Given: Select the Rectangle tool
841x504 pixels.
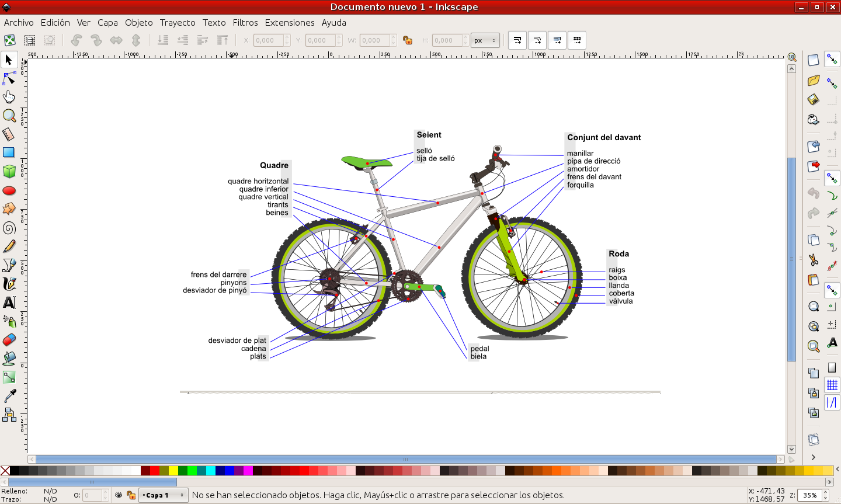Looking at the screenshot, I should coord(9,152).
